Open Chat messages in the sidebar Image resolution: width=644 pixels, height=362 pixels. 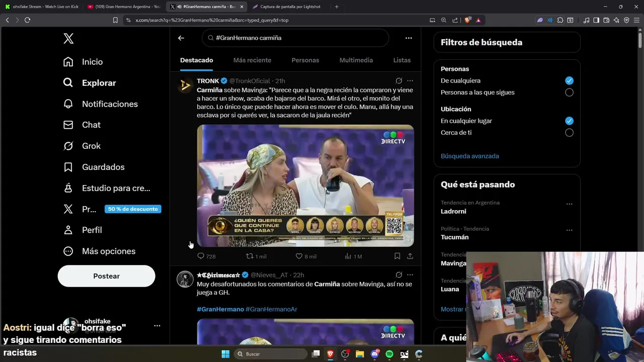82,125
